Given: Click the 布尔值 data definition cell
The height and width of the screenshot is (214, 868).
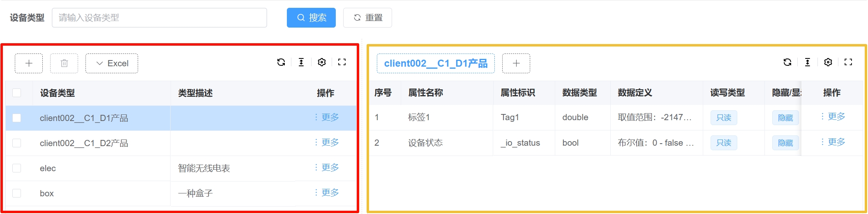Looking at the screenshot, I should click(656, 143).
